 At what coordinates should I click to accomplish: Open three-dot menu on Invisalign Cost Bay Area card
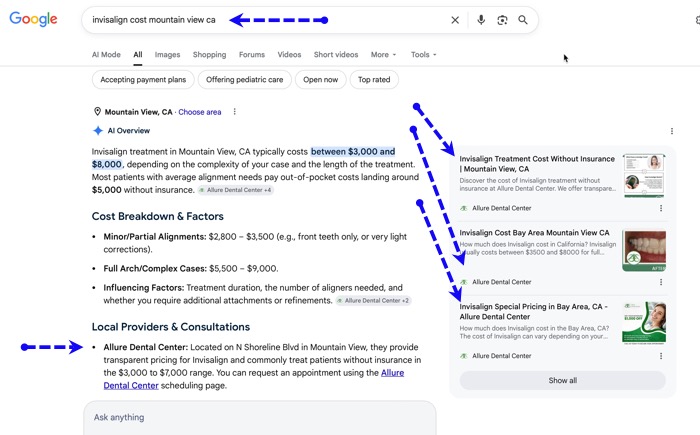[661, 282]
